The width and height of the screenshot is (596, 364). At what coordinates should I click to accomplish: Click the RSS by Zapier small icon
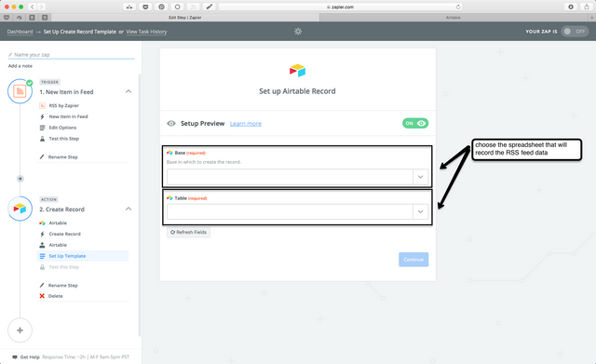click(42, 105)
